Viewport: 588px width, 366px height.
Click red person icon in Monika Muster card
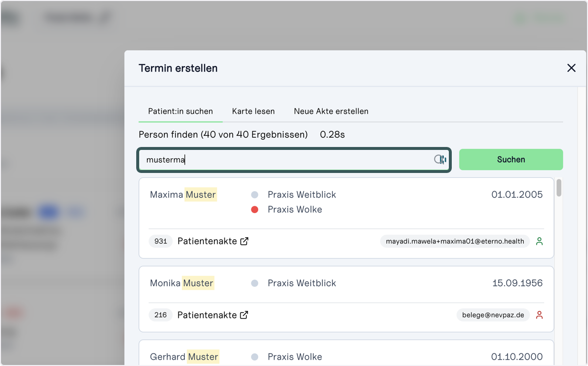pyautogui.click(x=539, y=315)
